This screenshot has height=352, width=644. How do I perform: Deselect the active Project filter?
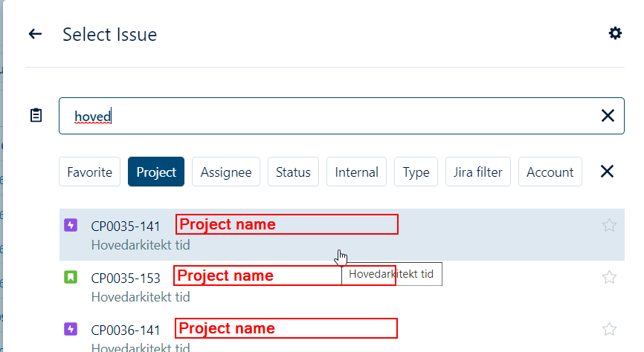(156, 172)
